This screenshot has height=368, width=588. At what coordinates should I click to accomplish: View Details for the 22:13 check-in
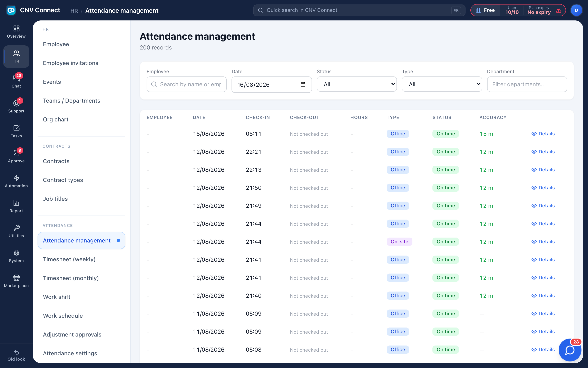(543, 170)
